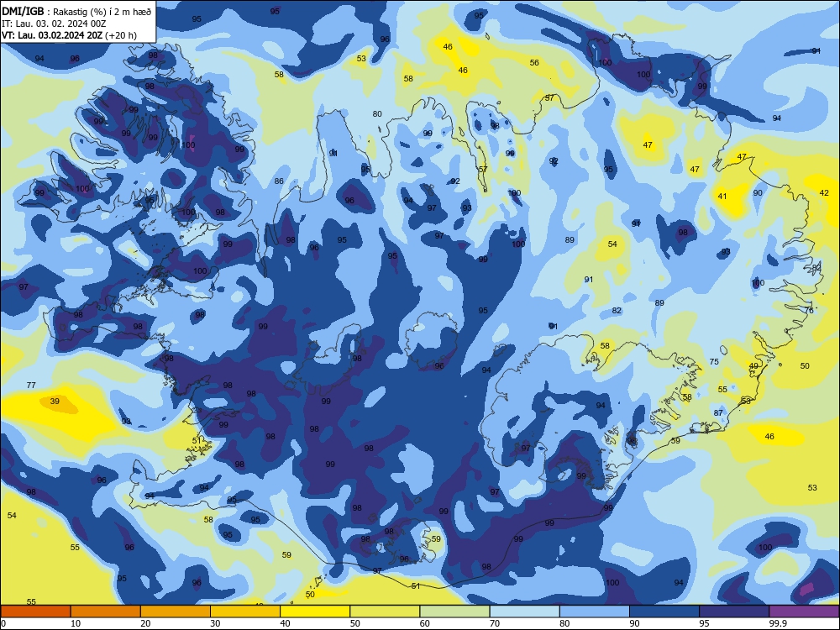Pick the 40 tick label on the legend
The image size is (840, 630).
coord(285,623)
